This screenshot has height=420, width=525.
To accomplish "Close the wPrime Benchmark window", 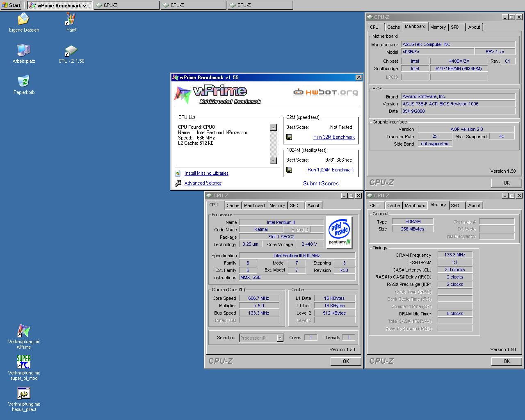I will coord(358,78).
